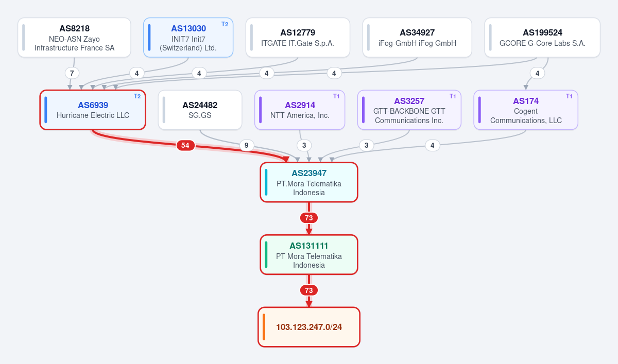This screenshot has height=364, width=618.
Task: Click the AS13030 INIT7 node
Action: pyautogui.click(x=188, y=38)
